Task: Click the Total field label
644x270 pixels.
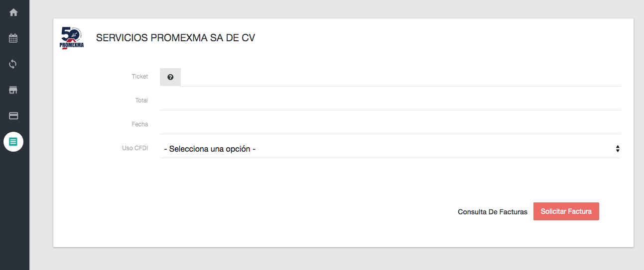Action: (141, 100)
